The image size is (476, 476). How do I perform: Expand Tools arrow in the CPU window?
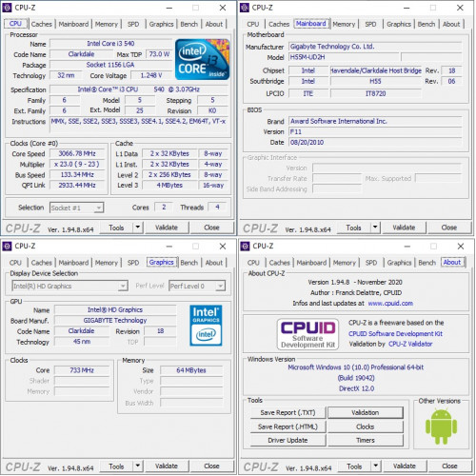click(138, 228)
